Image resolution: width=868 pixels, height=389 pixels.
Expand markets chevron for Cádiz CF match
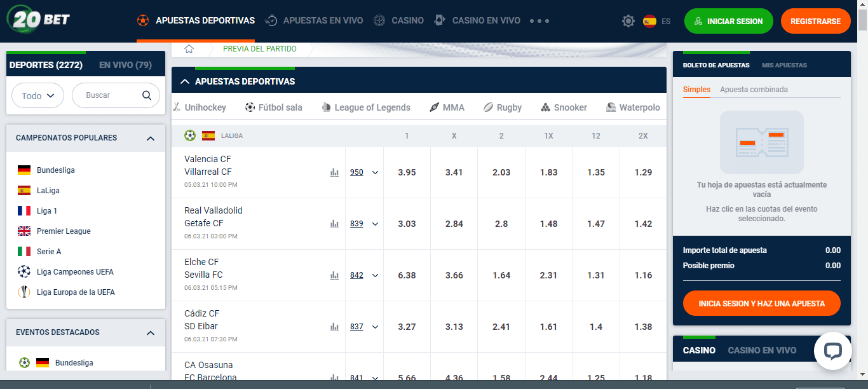point(375,327)
